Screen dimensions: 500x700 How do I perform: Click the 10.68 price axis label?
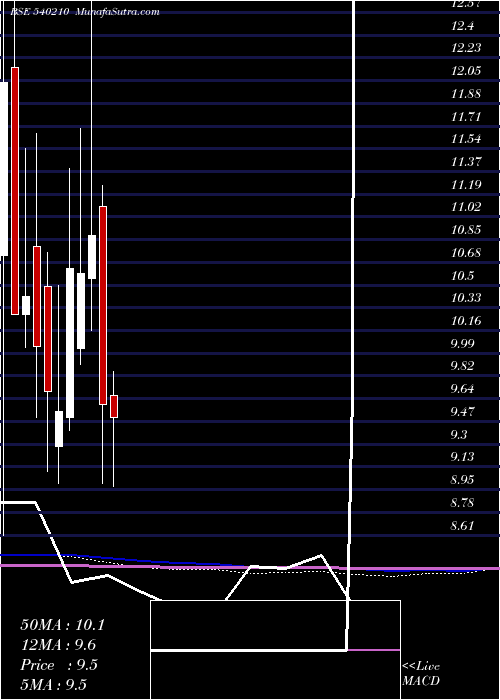click(467, 253)
